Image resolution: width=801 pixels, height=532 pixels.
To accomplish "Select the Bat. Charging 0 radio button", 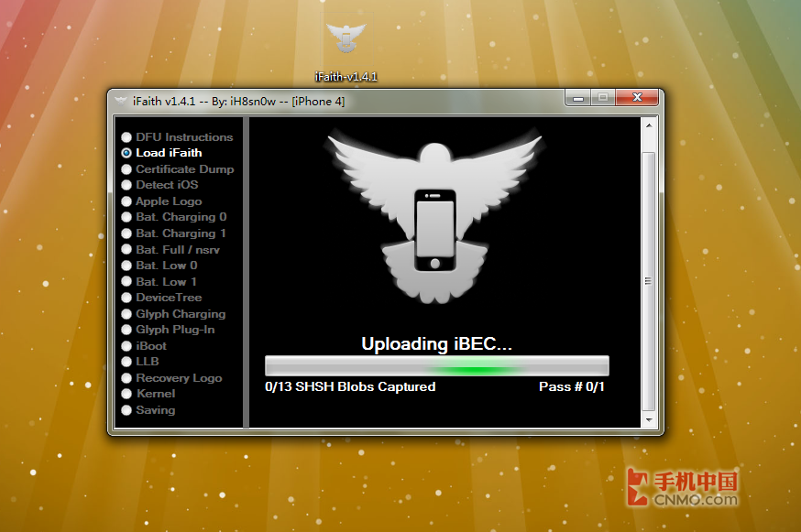I will click(x=126, y=217).
